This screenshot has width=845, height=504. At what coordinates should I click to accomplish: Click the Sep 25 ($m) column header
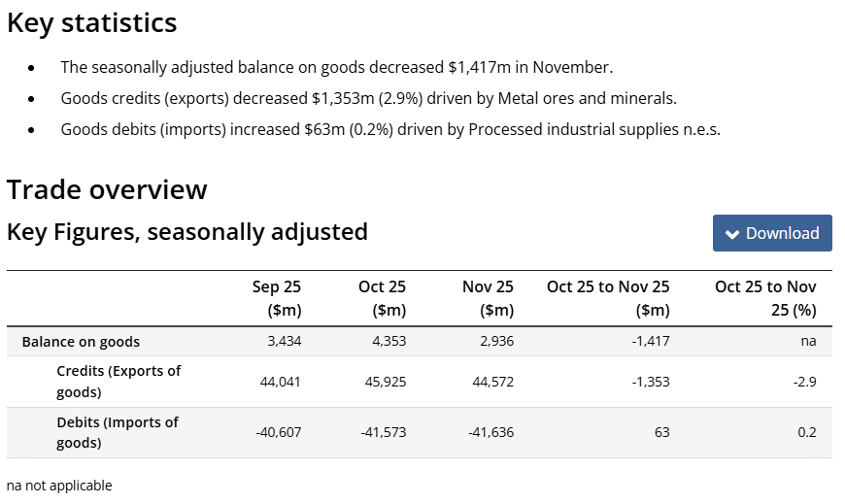point(277,298)
